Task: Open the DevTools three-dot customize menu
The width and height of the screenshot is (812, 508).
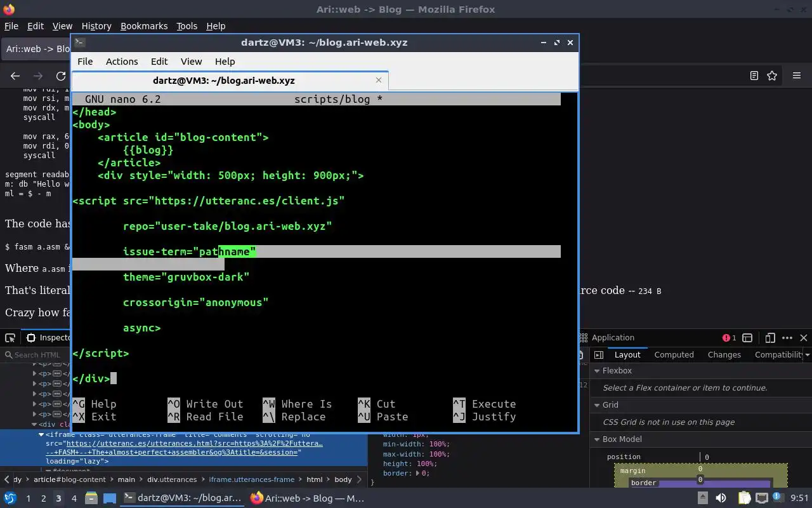Action: 787,338
